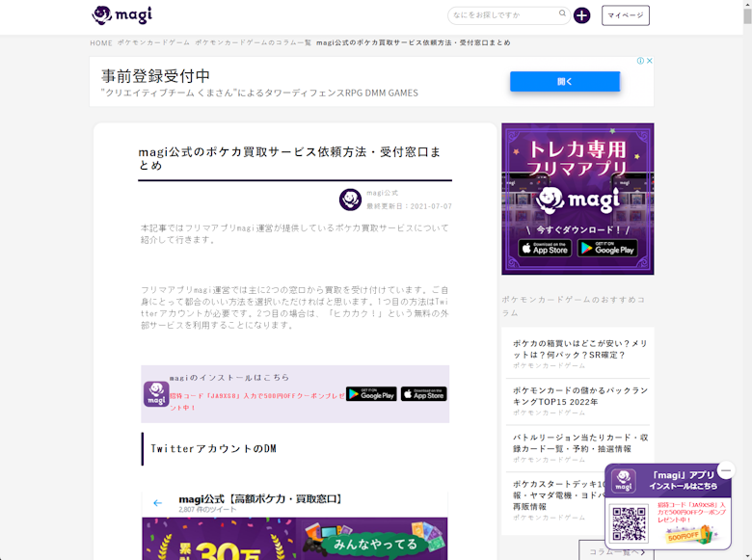Open ポケモンカードゲームのコラム一覧 breadcrumb
Viewport: 752px width, 560px height.
tap(253, 42)
